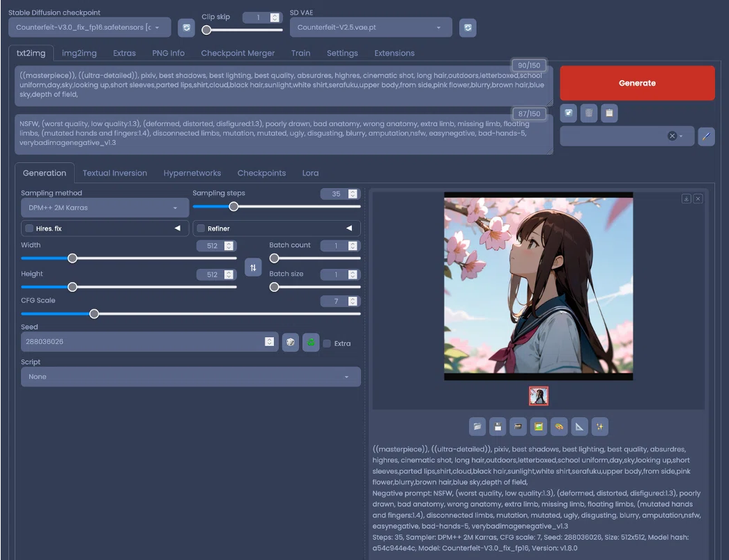Screen dimensions: 729x560
Task: Send the image to inpaint tab
Action: pyautogui.click(x=559, y=426)
